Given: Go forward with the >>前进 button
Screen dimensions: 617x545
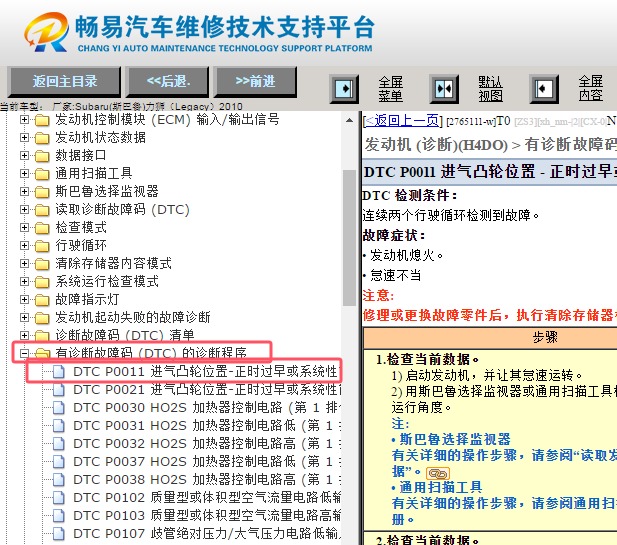Looking at the screenshot, I should (255, 81).
